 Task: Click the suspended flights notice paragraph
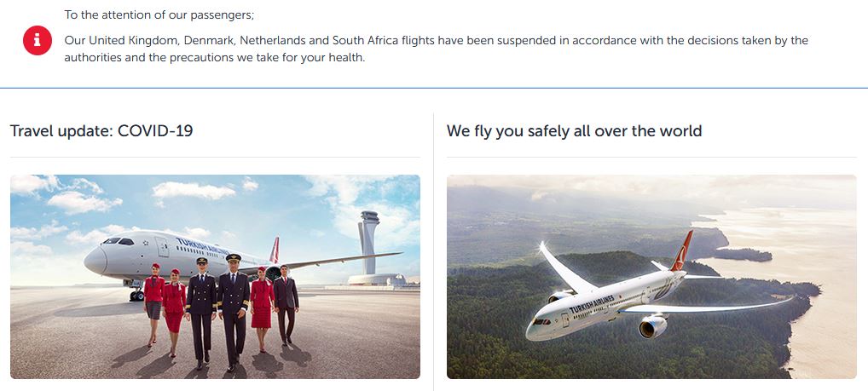[437, 49]
